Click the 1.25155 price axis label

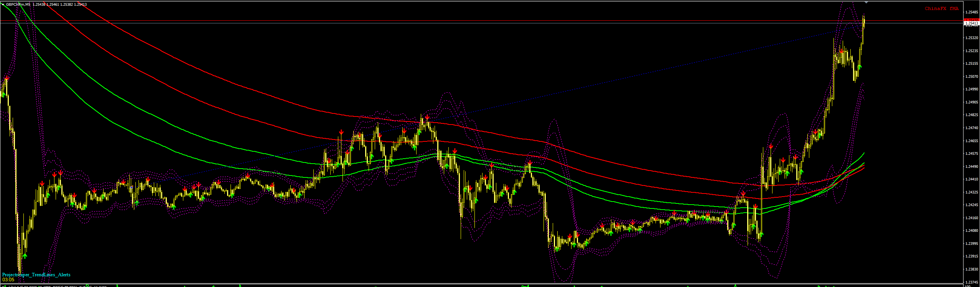click(x=971, y=64)
